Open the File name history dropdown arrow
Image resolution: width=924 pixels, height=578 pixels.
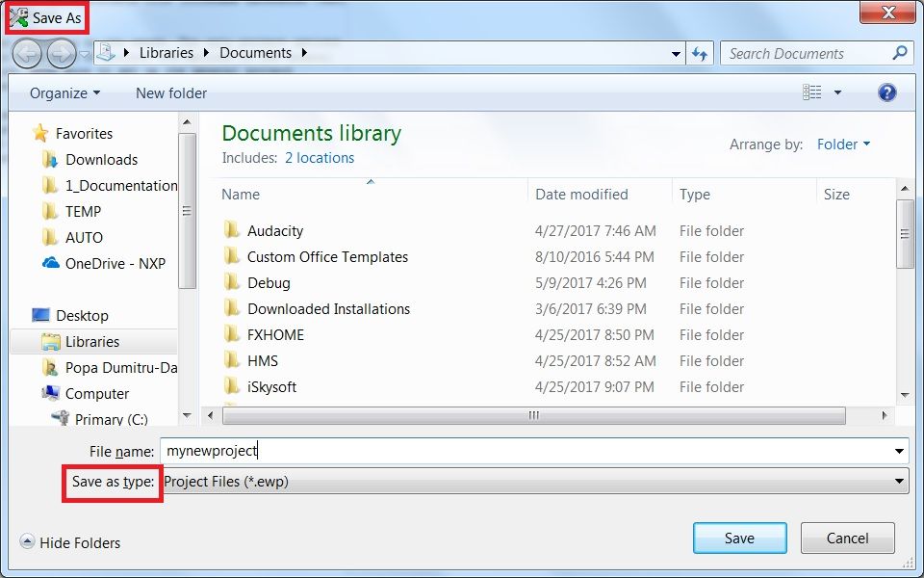899,451
